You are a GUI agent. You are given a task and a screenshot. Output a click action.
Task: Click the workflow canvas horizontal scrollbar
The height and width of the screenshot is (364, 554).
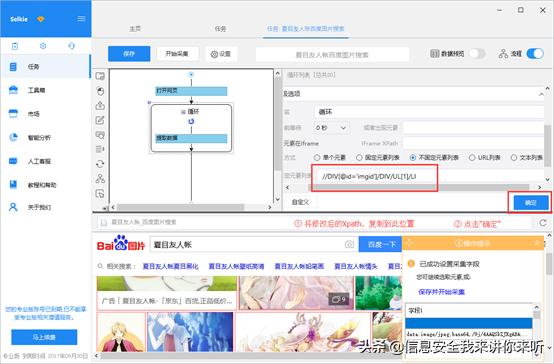(x=180, y=207)
